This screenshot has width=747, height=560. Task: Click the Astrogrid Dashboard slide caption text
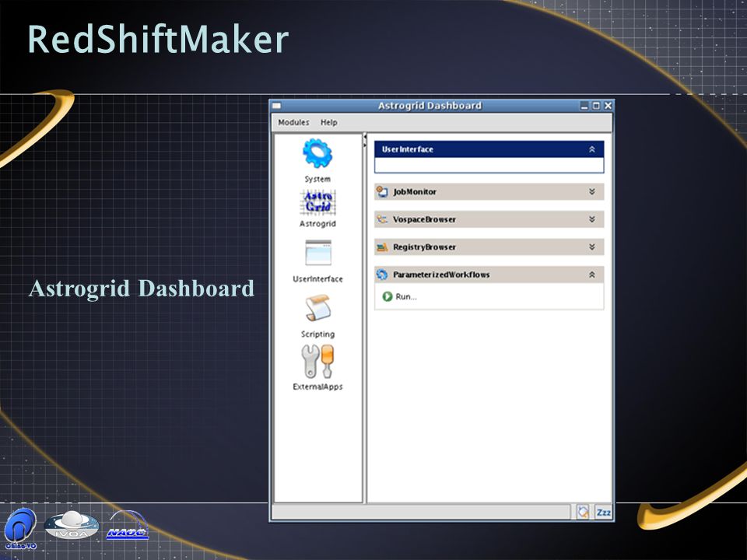(142, 289)
